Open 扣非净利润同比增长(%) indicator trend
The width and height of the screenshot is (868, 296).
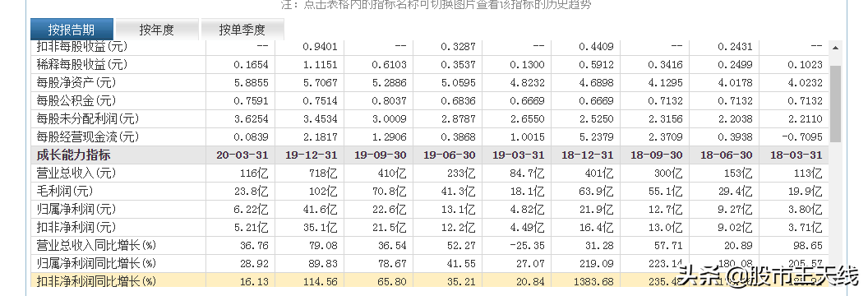[x=96, y=281]
